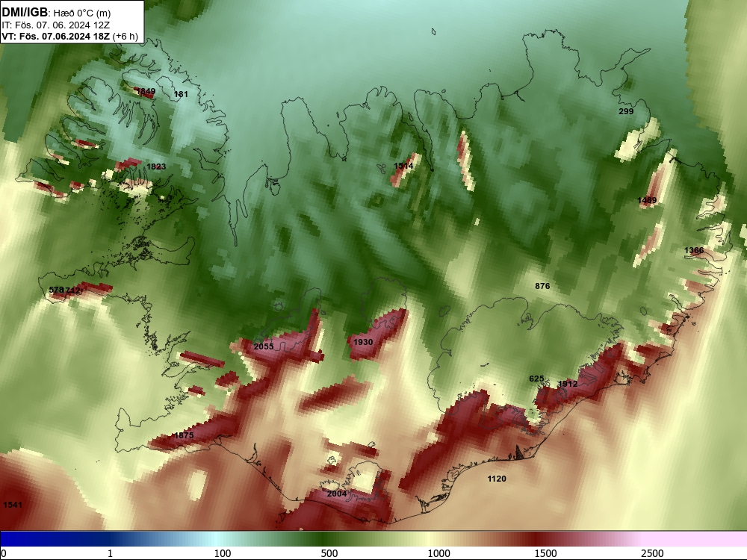Click the map value 1489

pyautogui.click(x=647, y=200)
